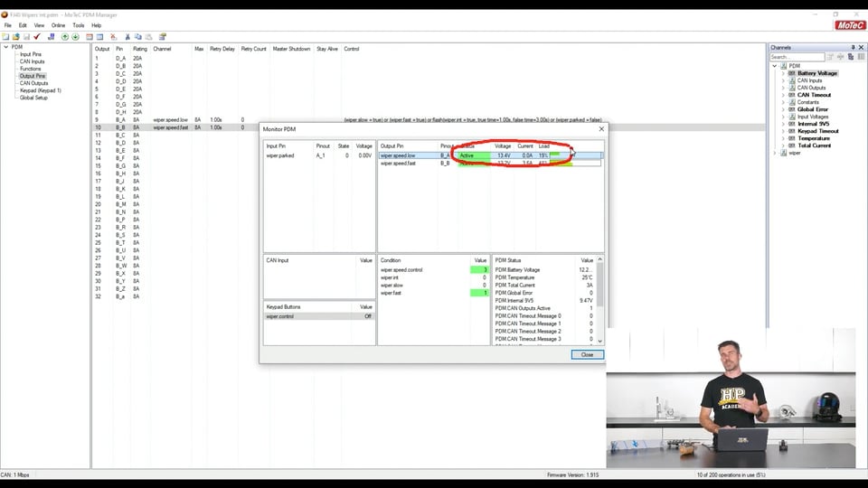Expand the Battery Voltage channel node
Viewport: 868px width, 488px height.
pyautogui.click(x=783, y=73)
